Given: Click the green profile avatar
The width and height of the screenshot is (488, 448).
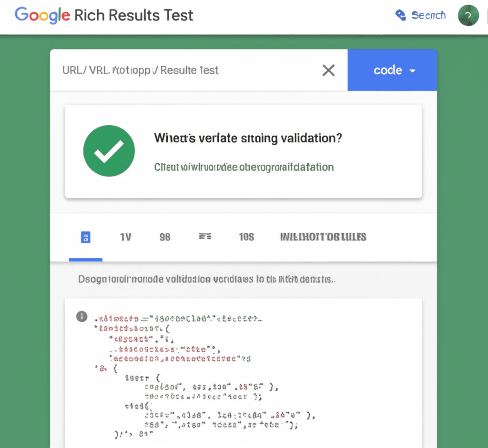Looking at the screenshot, I should coord(468,15).
